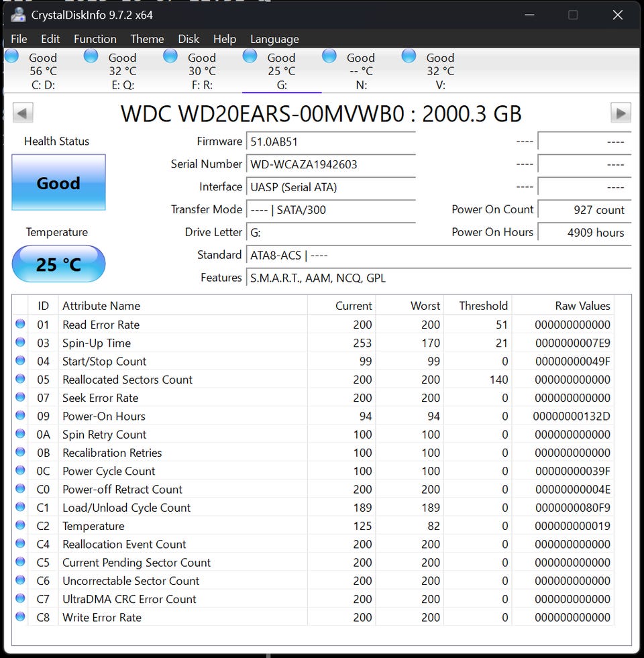Select the C: D: disk status orb
This screenshot has width=644, height=658.
tap(12, 56)
